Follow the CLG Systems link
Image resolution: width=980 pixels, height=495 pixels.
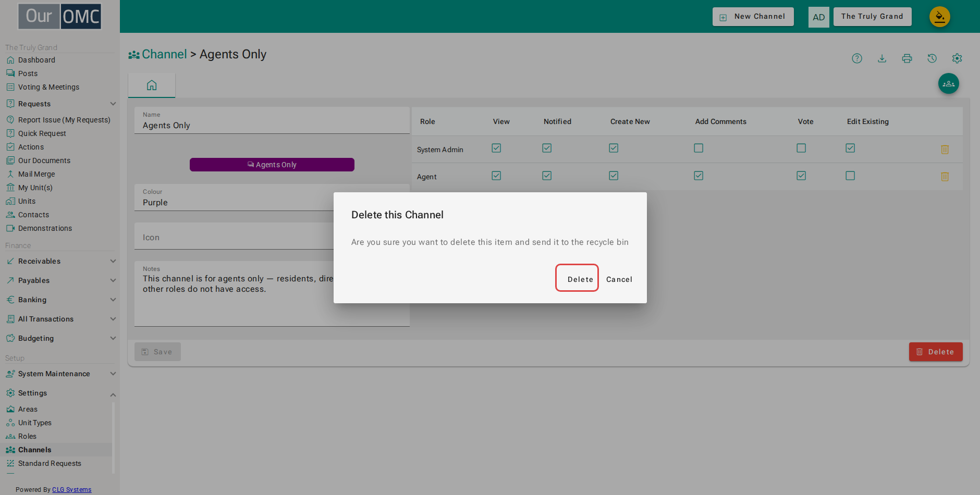coord(71,490)
